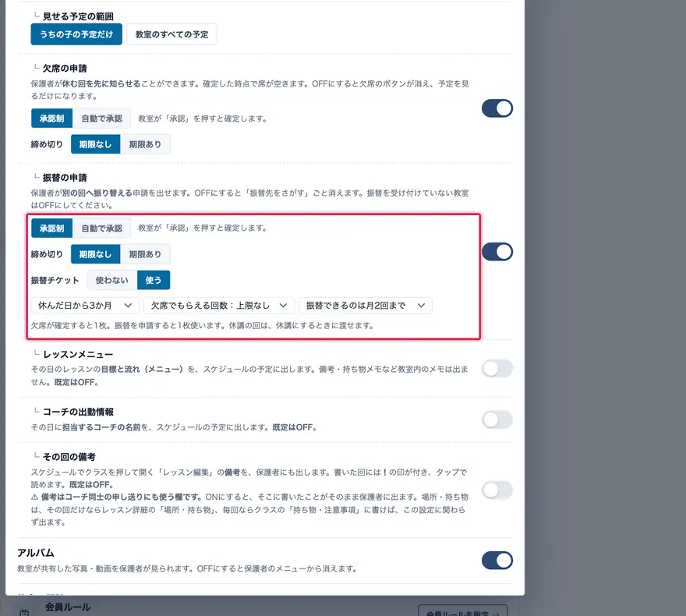Open 欠席でもらえる回数：上限なし dropdown
This screenshot has height=616, width=686.
click(x=219, y=306)
